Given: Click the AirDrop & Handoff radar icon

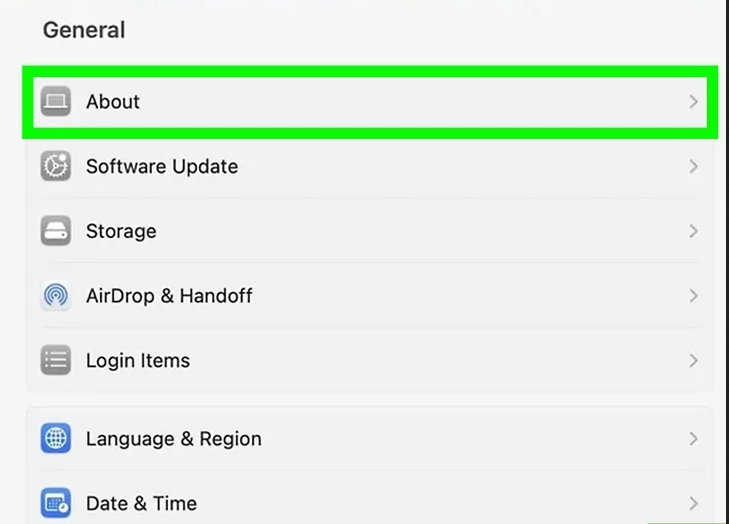Looking at the screenshot, I should point(56,295).
